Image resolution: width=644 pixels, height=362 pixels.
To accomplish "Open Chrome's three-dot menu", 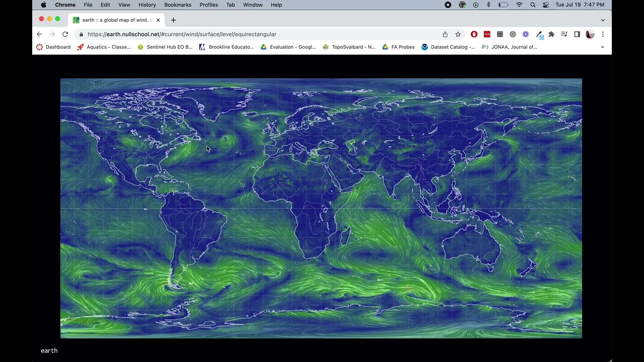I will coord(603,34).
